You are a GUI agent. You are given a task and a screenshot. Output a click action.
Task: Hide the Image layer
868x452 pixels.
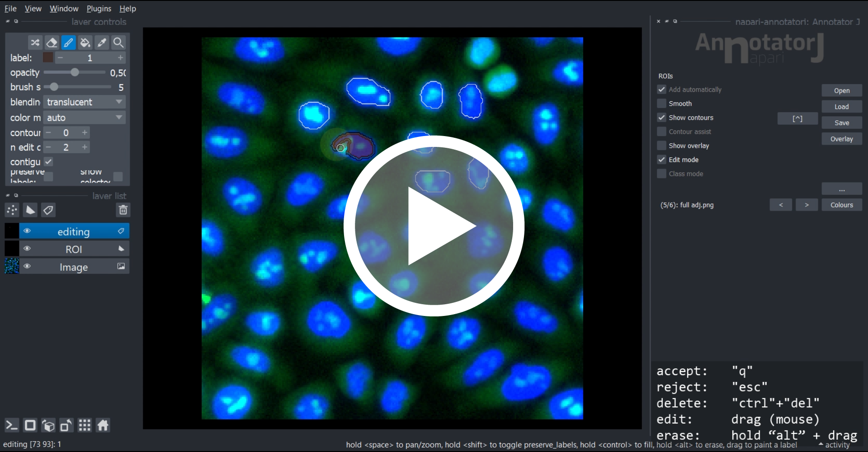[27, 266]
